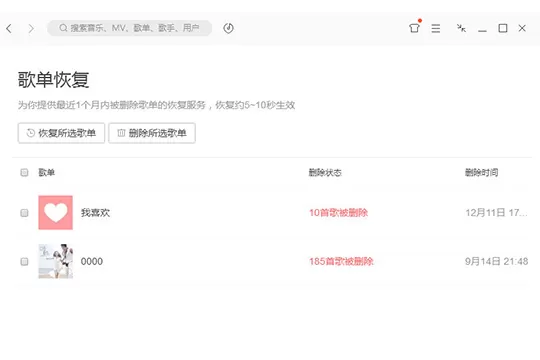Open the main menu hamburger icon
Image resolution: width=540 pixels, height=360 pixels.
pyautogui.click(x=436, y=28)
